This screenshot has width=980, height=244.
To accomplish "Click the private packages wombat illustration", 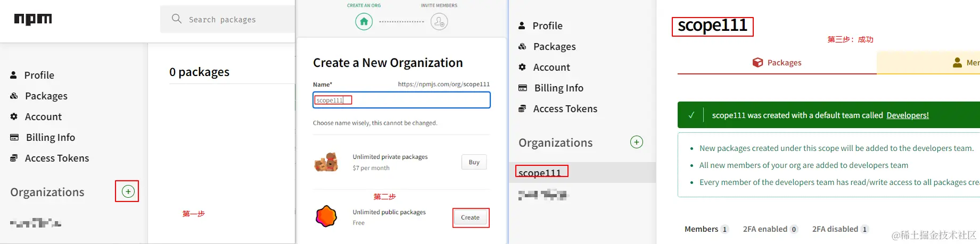I will click(326, 162).
